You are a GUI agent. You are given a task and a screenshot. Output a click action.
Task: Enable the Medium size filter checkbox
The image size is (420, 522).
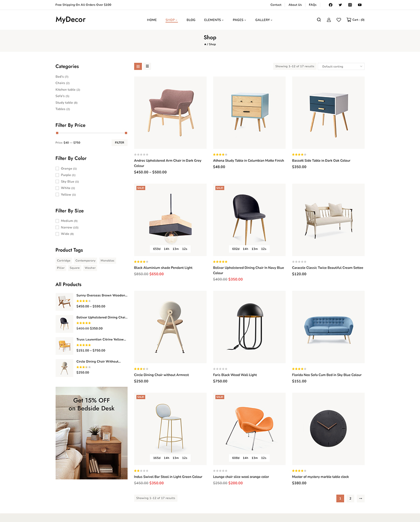click(x=57, y=221)
